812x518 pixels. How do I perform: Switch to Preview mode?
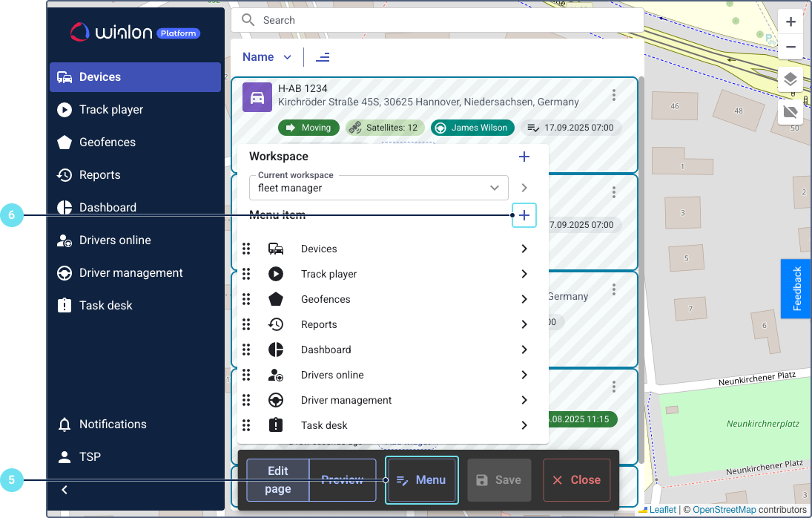coord(342,480)
